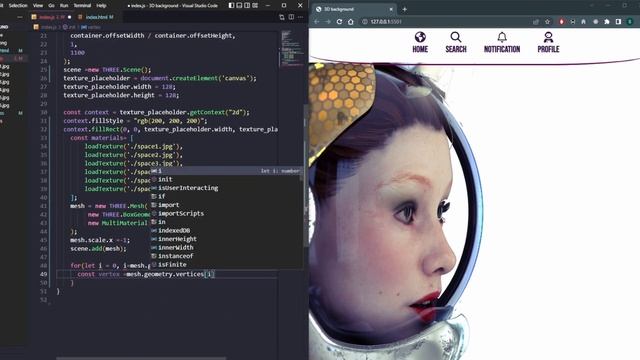View site information icon in address bar
This screenshot has height=360, width=640.
pos(365,22)
